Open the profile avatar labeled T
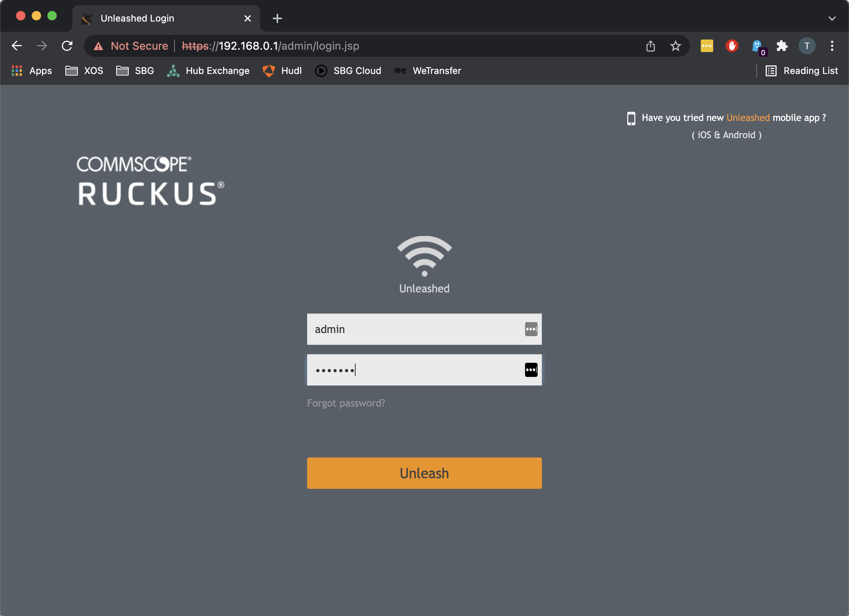 807,46
